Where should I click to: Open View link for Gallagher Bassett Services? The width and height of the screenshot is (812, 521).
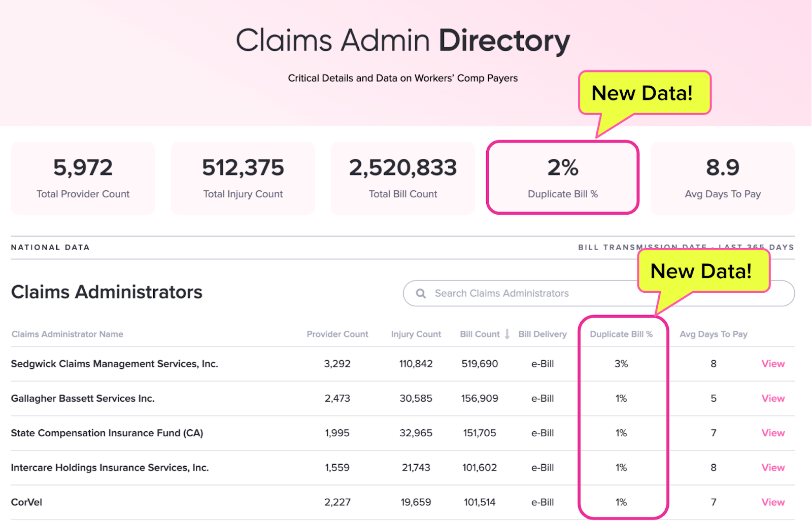[772, 398]
